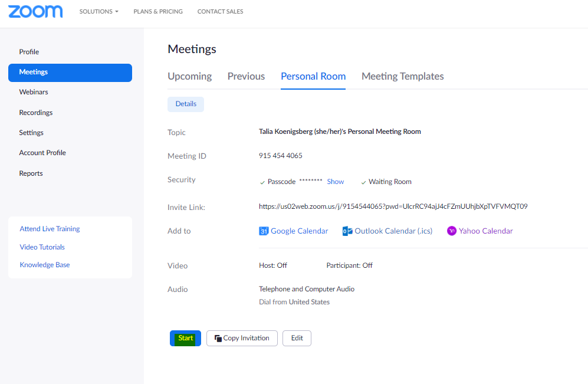588x384 pixels.
Task: Show the hidden passcode
Action: [335, 182]
